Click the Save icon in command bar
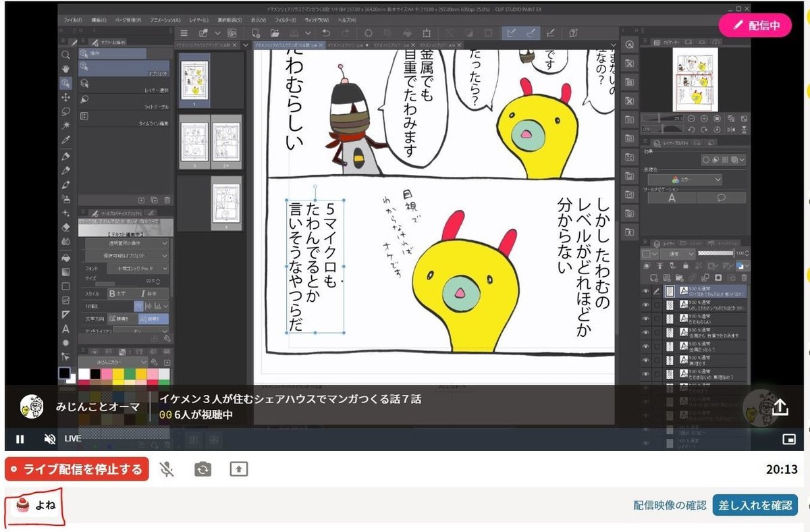Image resolution: width=810 pixels, height=532 pixels. coord(294,32)
